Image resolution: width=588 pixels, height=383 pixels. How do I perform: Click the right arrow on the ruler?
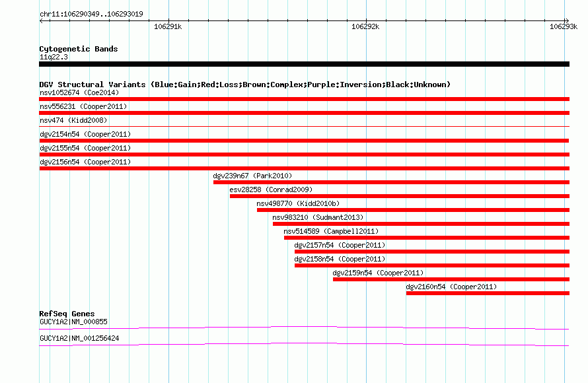click(x=567, y=20)
